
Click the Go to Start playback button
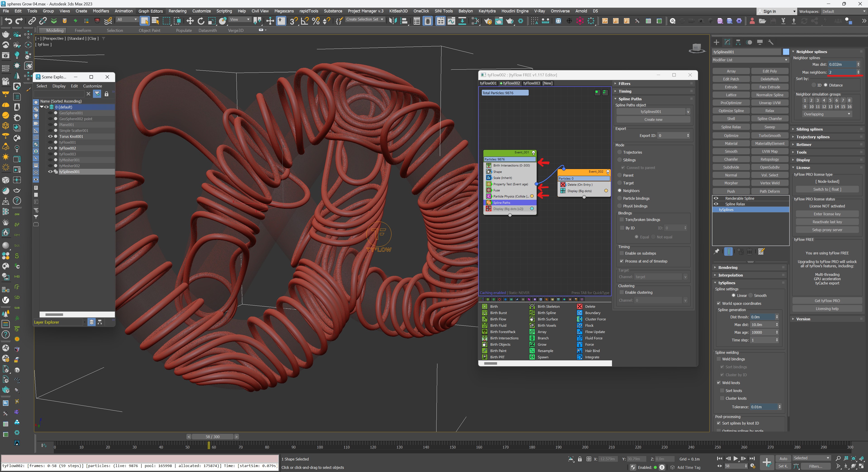[720, 458]
